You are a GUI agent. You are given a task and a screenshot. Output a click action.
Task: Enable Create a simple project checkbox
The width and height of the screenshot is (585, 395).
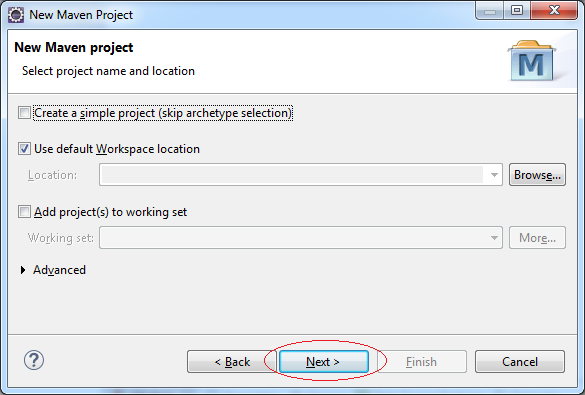tap(24, 113)
